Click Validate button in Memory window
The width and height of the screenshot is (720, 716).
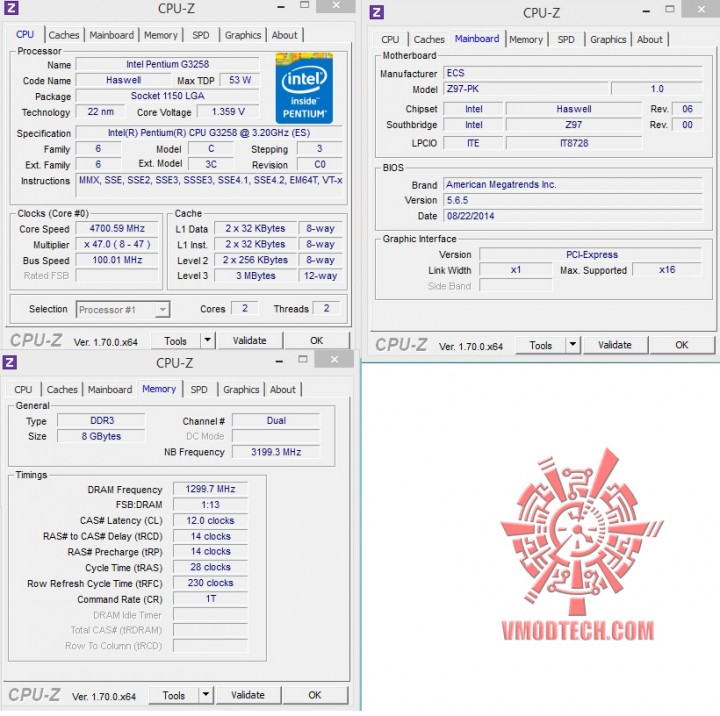[248, 695]
